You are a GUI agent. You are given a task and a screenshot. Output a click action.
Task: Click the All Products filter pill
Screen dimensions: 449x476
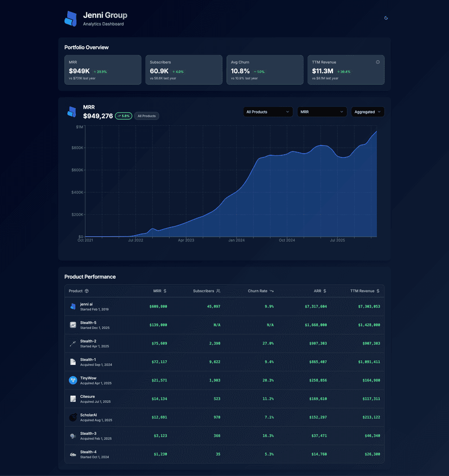(x=146, y=116)
